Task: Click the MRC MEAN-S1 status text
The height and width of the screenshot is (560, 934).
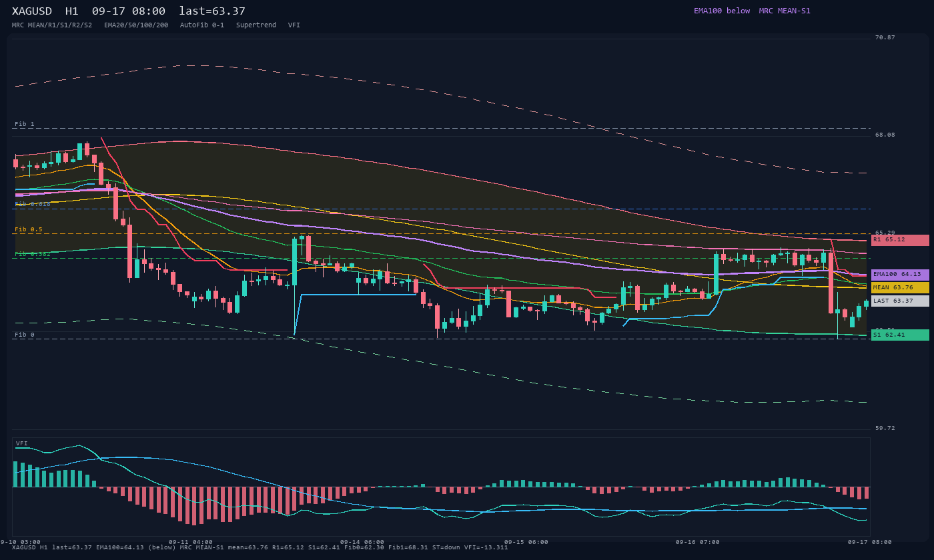Action: [785, 11]
